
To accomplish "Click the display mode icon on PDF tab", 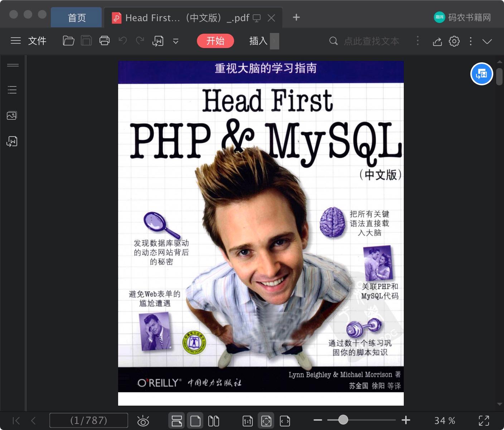I will coord(257,18).
